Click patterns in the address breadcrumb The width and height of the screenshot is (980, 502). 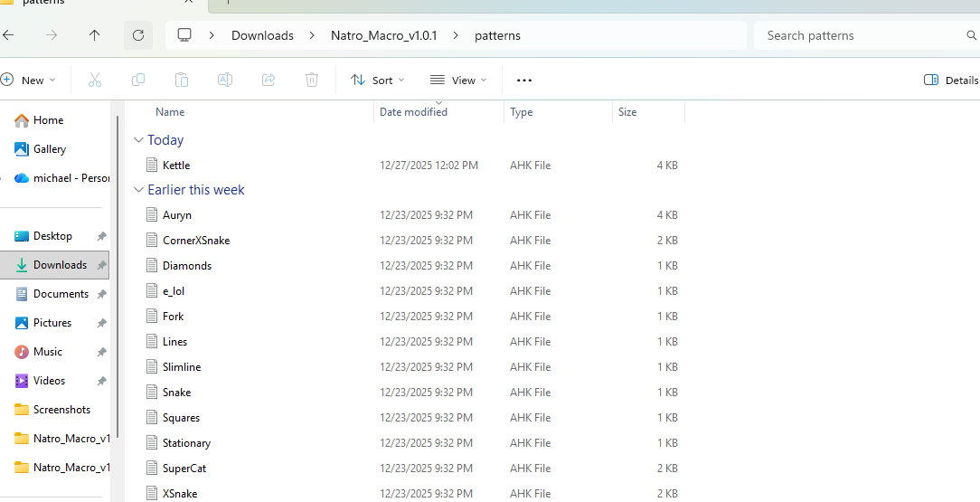pos(497,35)
